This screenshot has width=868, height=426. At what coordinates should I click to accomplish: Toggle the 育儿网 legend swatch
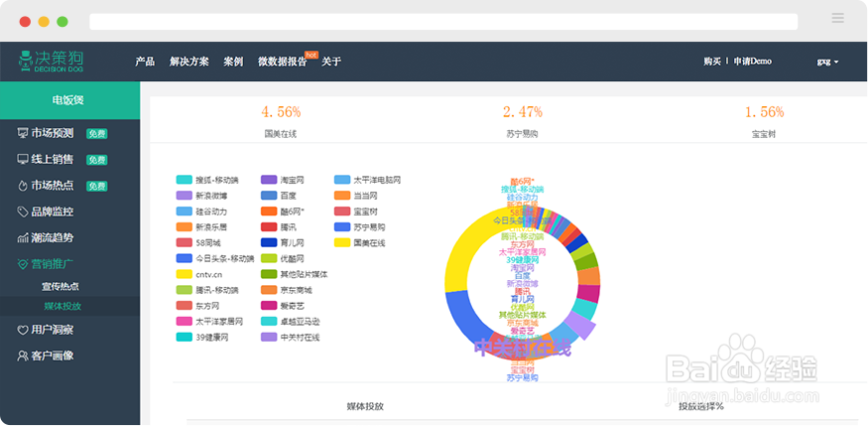tap(269, 242)
